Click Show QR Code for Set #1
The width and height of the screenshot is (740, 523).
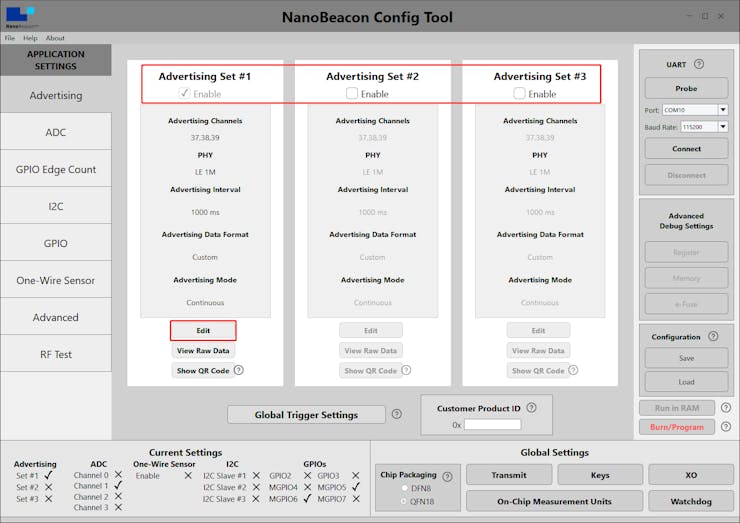point(203,371)
